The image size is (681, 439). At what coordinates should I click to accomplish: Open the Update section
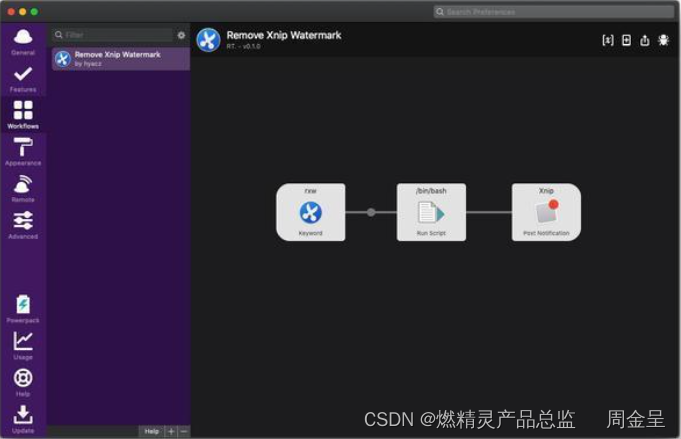23,419
